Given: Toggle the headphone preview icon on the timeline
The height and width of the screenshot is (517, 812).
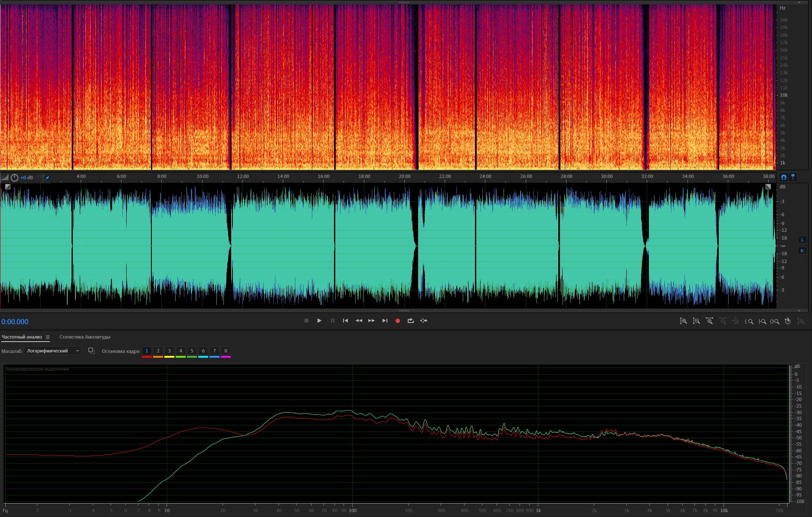Looking at the screenshot, I should [x=783, y=177].
